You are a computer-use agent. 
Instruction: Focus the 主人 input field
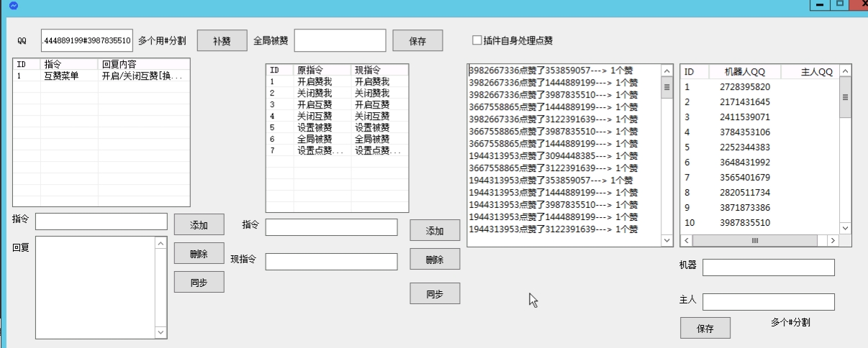coord(769,302)
